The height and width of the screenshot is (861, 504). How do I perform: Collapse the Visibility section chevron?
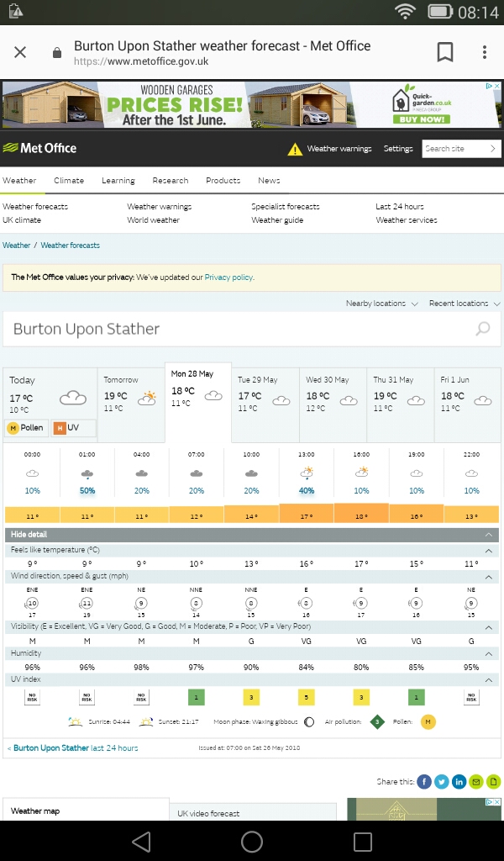click(489, 627)
